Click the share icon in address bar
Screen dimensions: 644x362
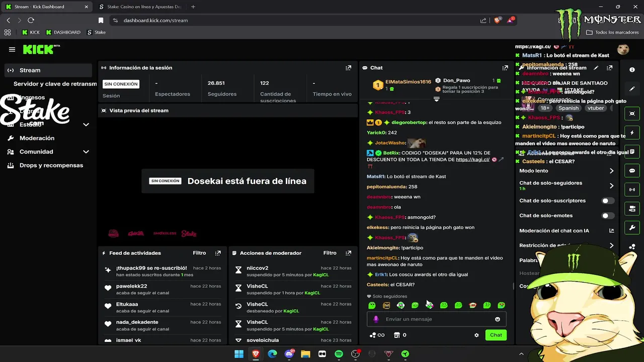click(483, 20)
